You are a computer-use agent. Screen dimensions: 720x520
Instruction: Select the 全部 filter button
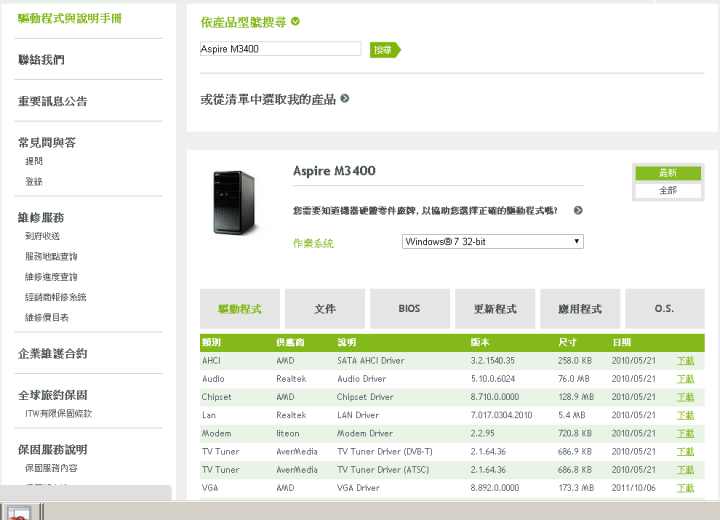tap(668, 190)
